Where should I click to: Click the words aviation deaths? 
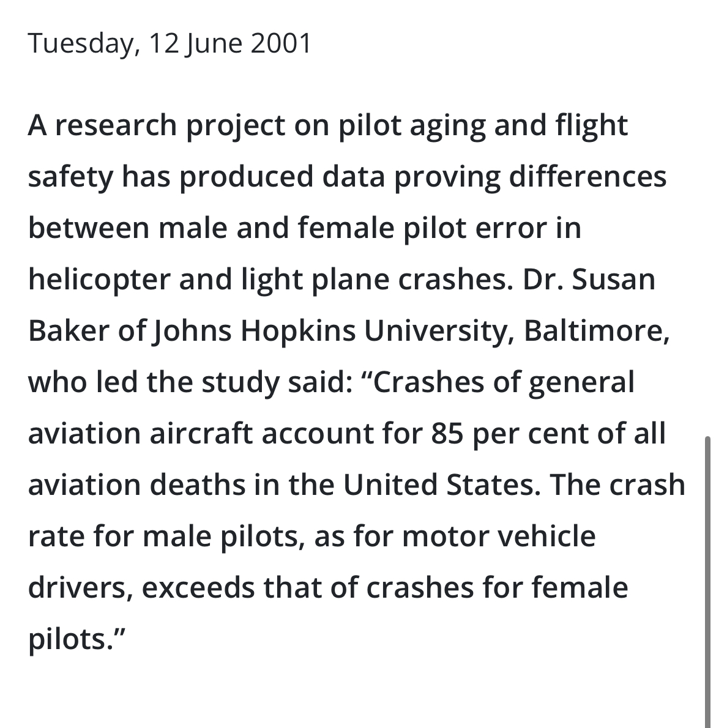pyautogui.click(x=136, y=485)
